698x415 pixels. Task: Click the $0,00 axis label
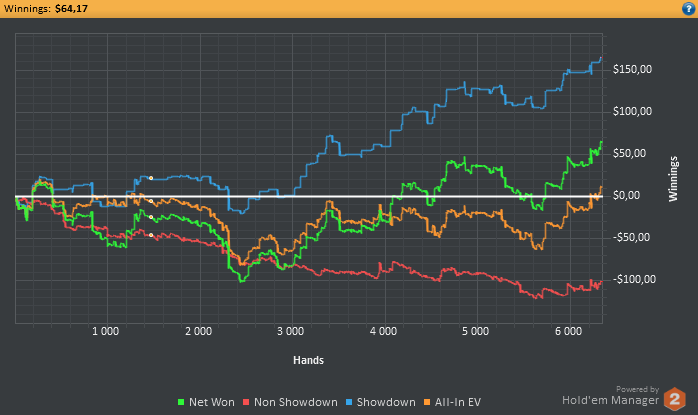coord(626,195)
